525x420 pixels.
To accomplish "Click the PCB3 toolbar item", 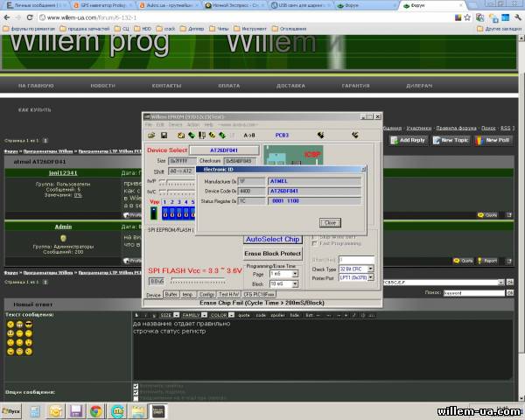I will (282, 136).
